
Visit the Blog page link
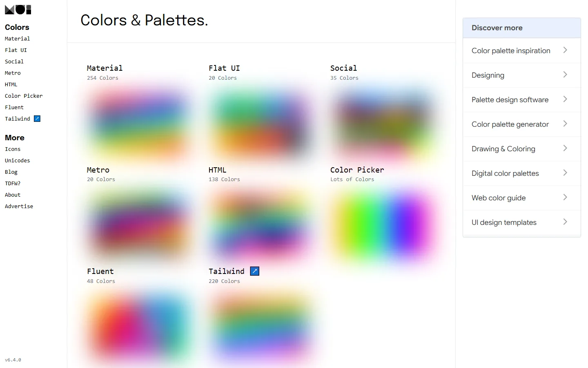click(11, 172)
